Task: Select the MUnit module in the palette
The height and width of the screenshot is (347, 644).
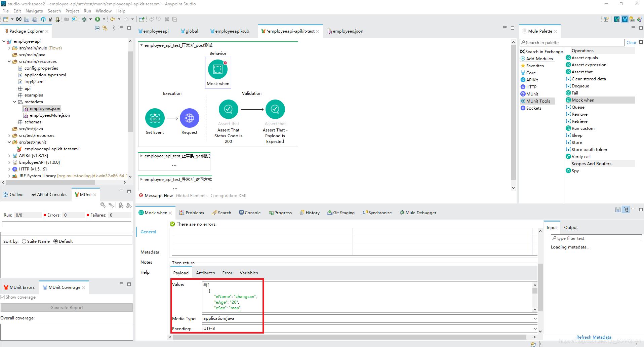Action: click(529, 94)
